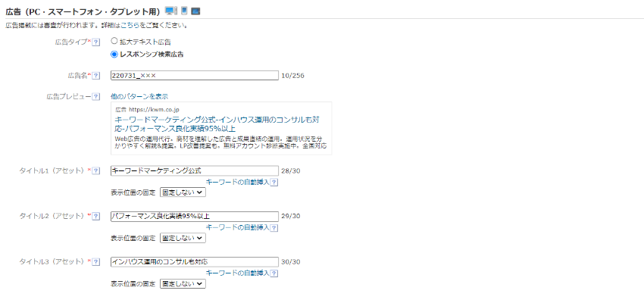
Task: Open help icon beside タイトル3（アセット）label
Action: click(96, 262)
